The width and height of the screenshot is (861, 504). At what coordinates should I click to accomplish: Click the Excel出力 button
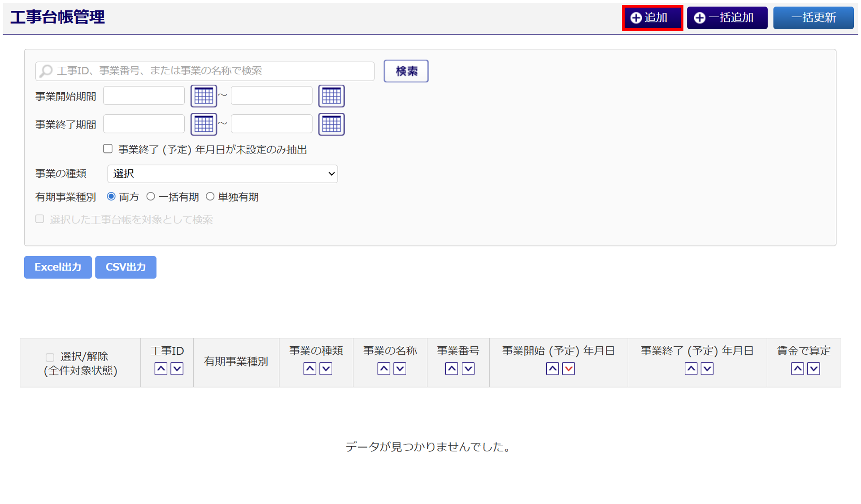click(x=58, y=267)
